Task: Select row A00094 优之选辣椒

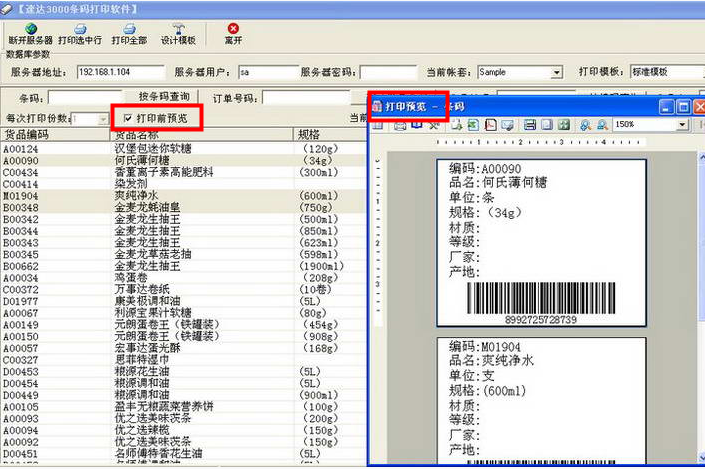Action: pyautogui.click(x=183, y=430)
